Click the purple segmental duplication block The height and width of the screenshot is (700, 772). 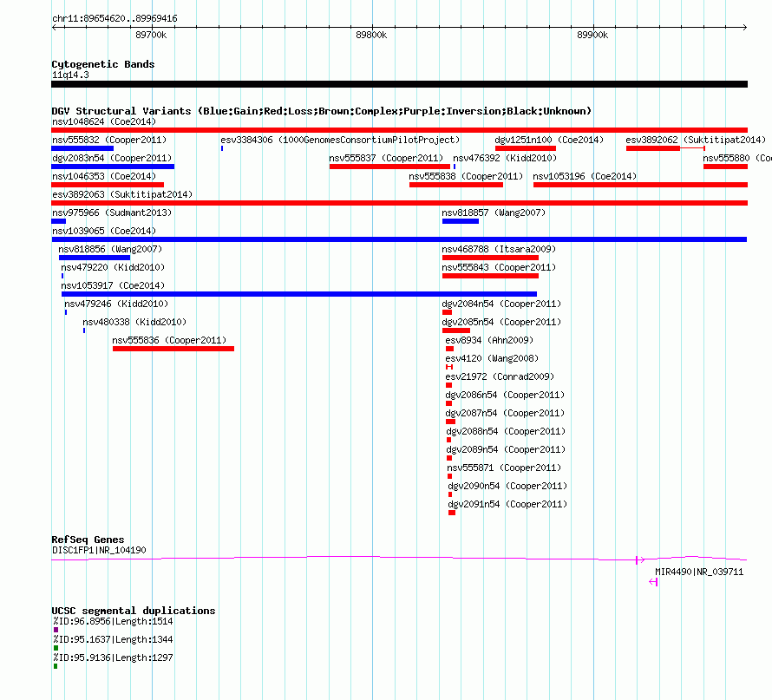[56, 630]
